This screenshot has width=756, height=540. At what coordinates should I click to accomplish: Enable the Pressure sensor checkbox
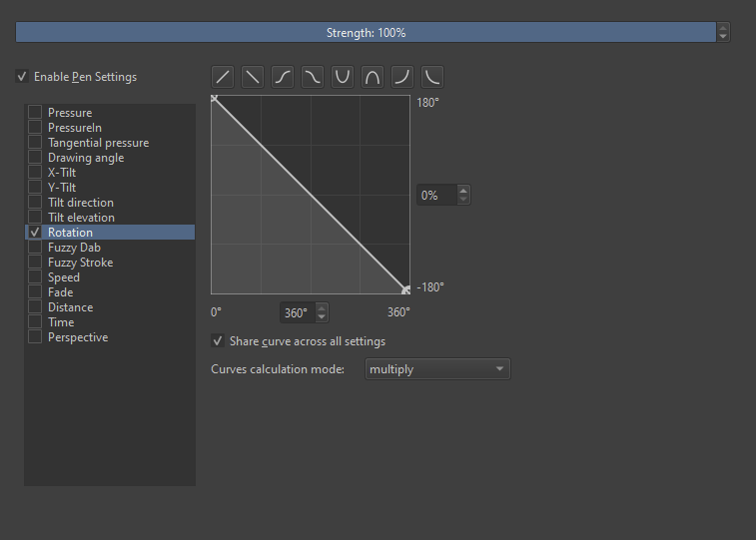point(35,113)
